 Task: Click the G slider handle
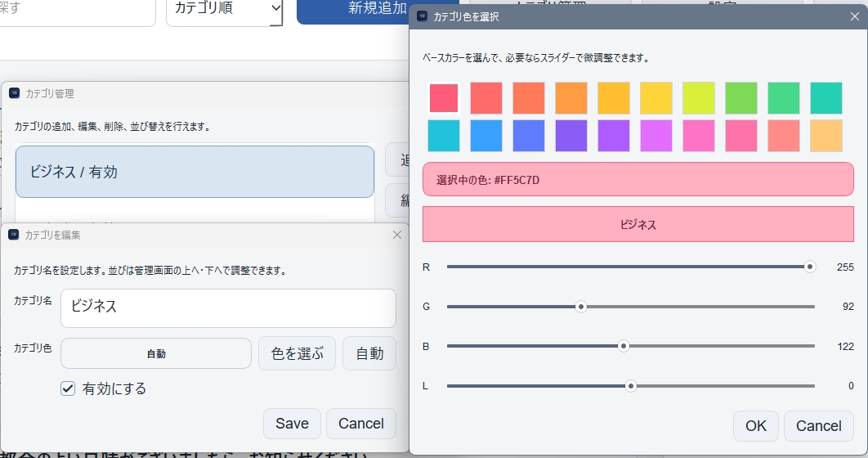coord(581,307)
